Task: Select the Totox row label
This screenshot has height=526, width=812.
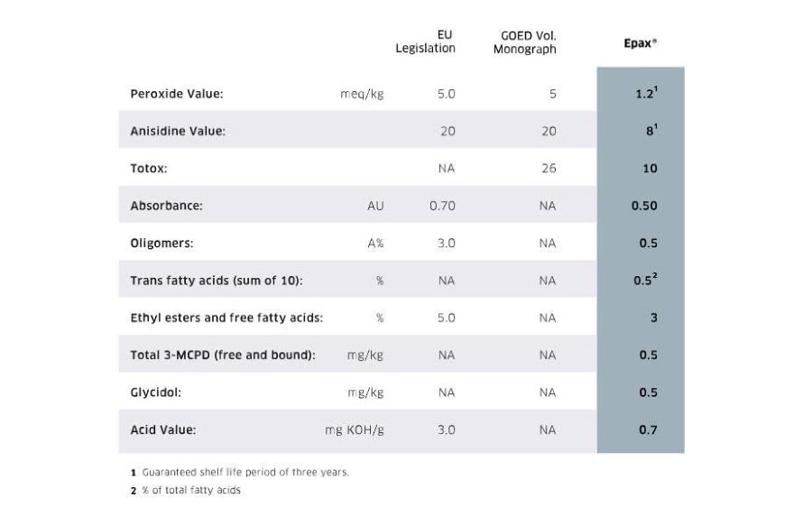Action: (x=149, y=169)
